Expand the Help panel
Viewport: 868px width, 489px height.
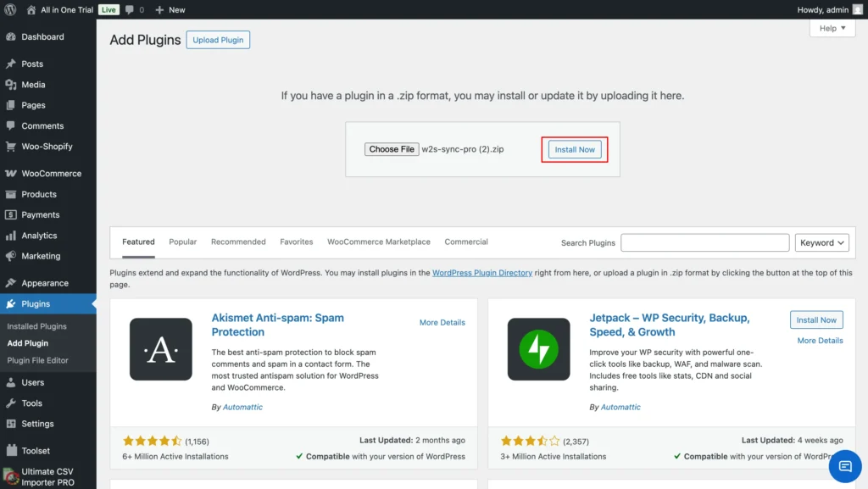(832, 28)
